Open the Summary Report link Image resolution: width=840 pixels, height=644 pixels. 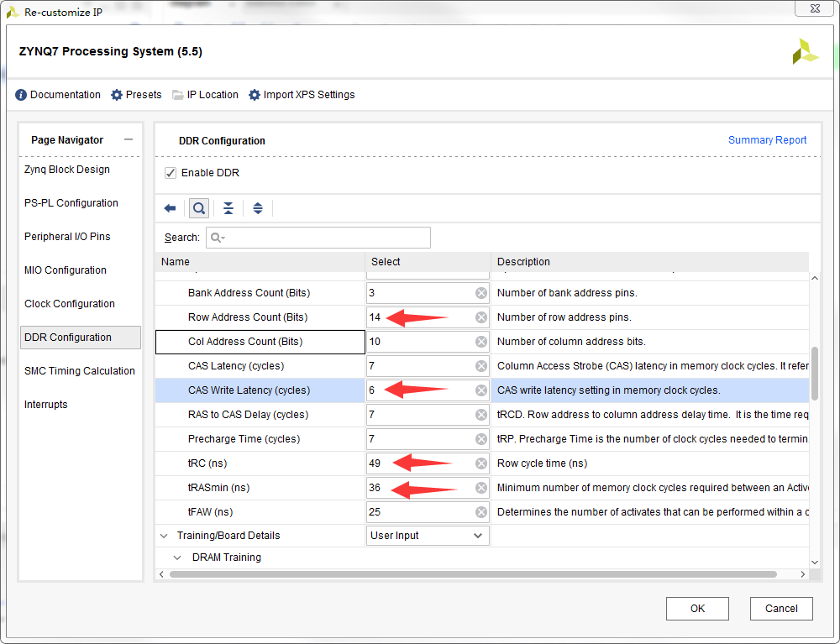pyautogui.click(x=767, y=139)
